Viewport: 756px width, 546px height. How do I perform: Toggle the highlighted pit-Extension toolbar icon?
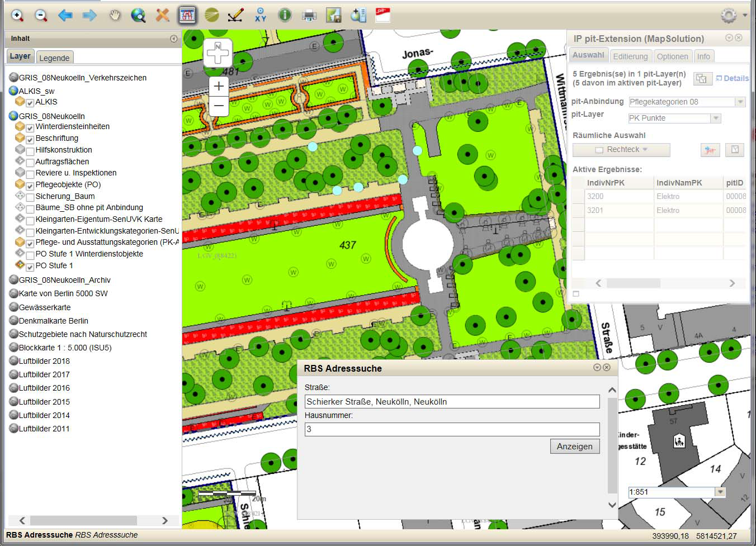click(187, 15)
